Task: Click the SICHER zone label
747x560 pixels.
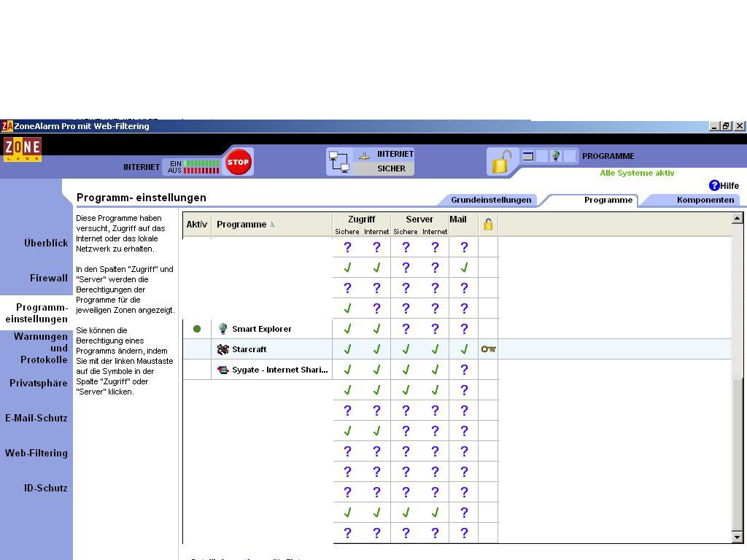Action: pyautogui.click(x=391, y=168)
